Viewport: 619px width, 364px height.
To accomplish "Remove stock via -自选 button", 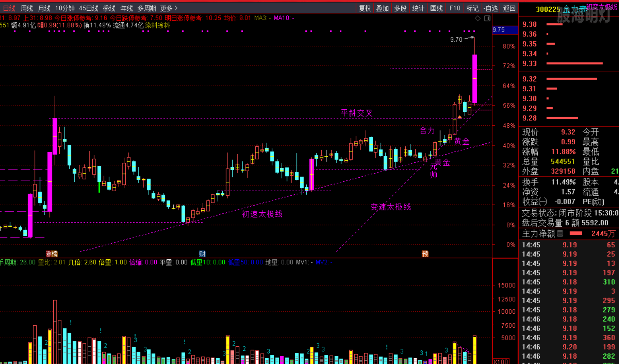I will (491, 8).
